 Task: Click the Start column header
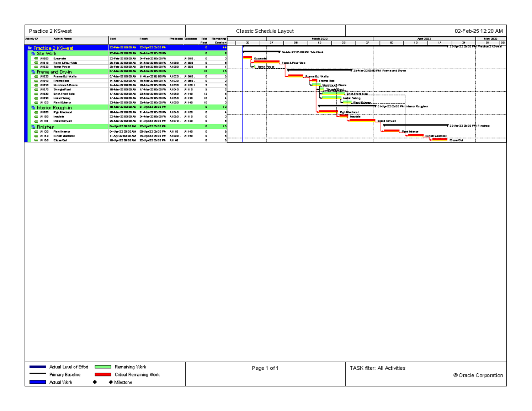pos(113,39)
